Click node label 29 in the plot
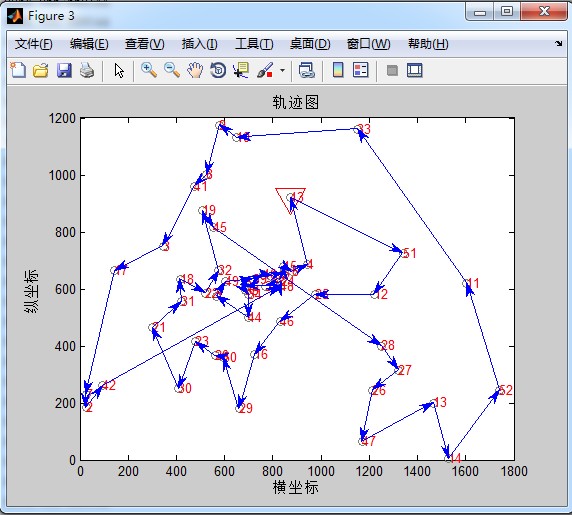This screenshot has width=572, height=515. click(x=246, y=408)
